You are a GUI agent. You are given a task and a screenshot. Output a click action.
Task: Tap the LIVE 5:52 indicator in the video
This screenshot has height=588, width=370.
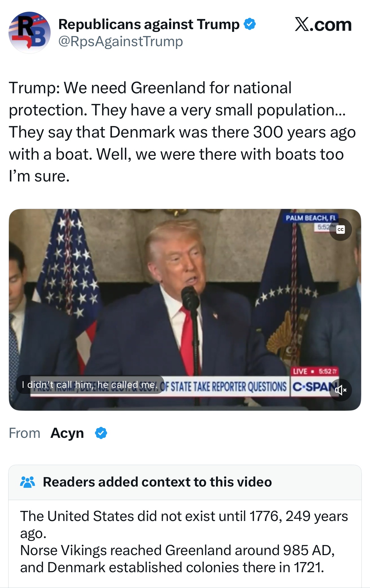[x=315, y=371]
